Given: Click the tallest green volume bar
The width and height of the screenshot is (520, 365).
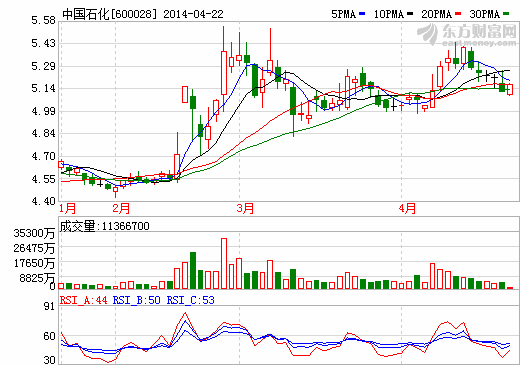Looking at the screenshot, I should pos(193,270).
